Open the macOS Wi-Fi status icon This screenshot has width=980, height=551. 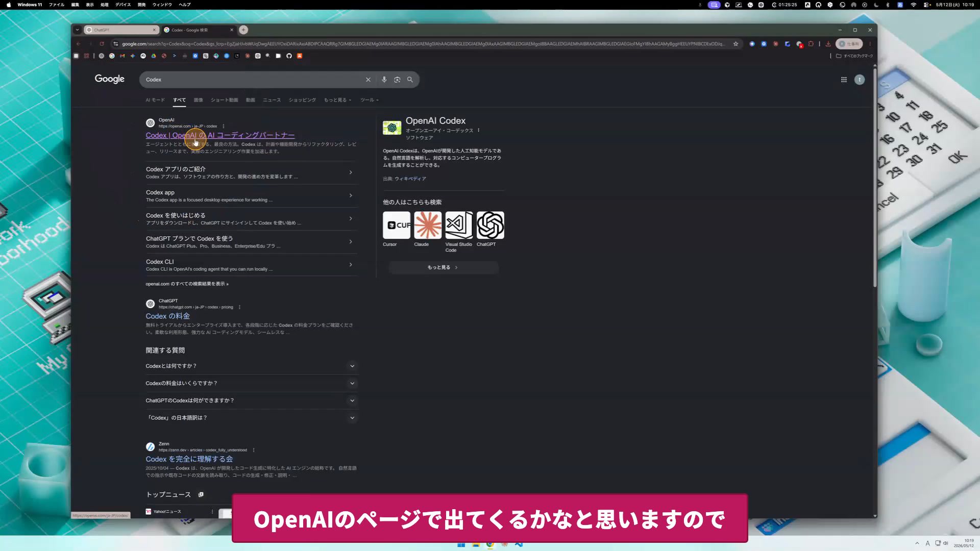[913, 5]
